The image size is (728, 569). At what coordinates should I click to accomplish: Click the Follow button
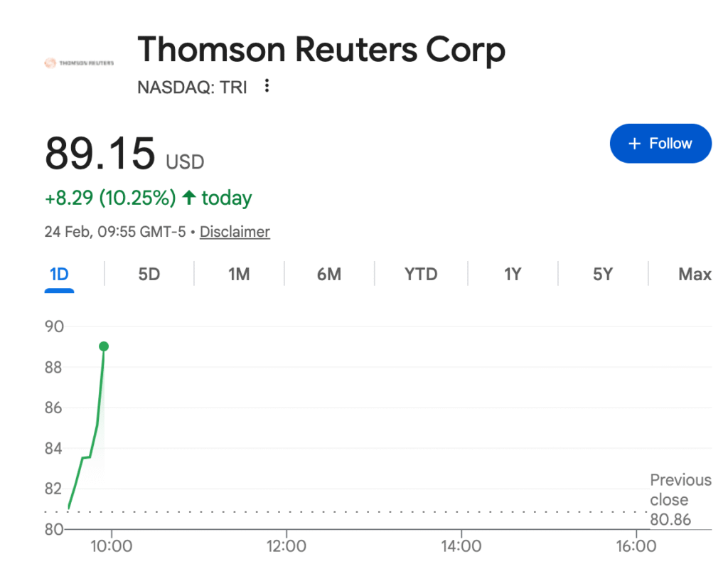[x=660, y=144]
